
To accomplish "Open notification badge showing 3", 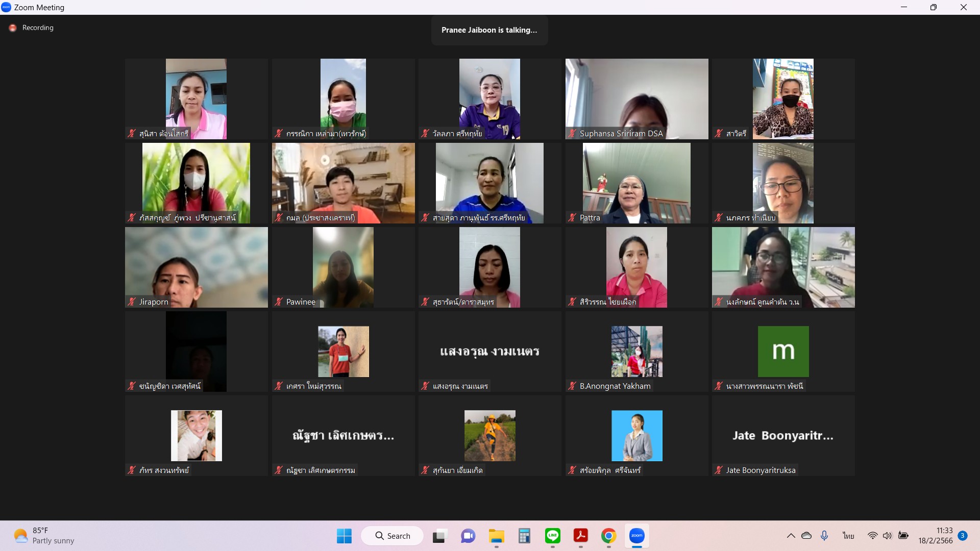I will click(x=963, y=536).
